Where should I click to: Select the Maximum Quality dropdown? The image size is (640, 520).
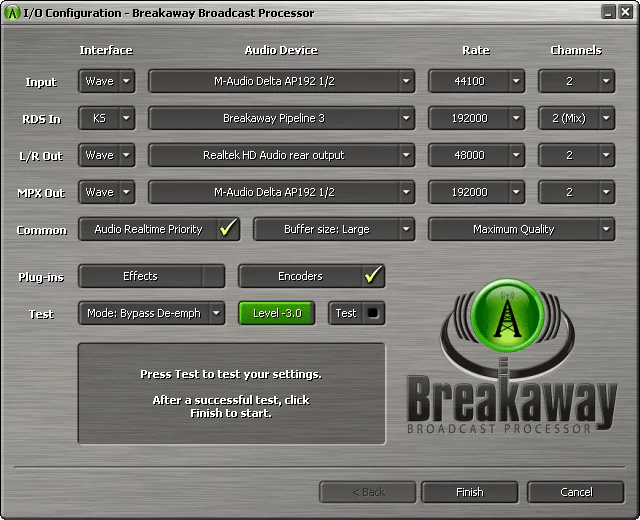pos(521,230)
